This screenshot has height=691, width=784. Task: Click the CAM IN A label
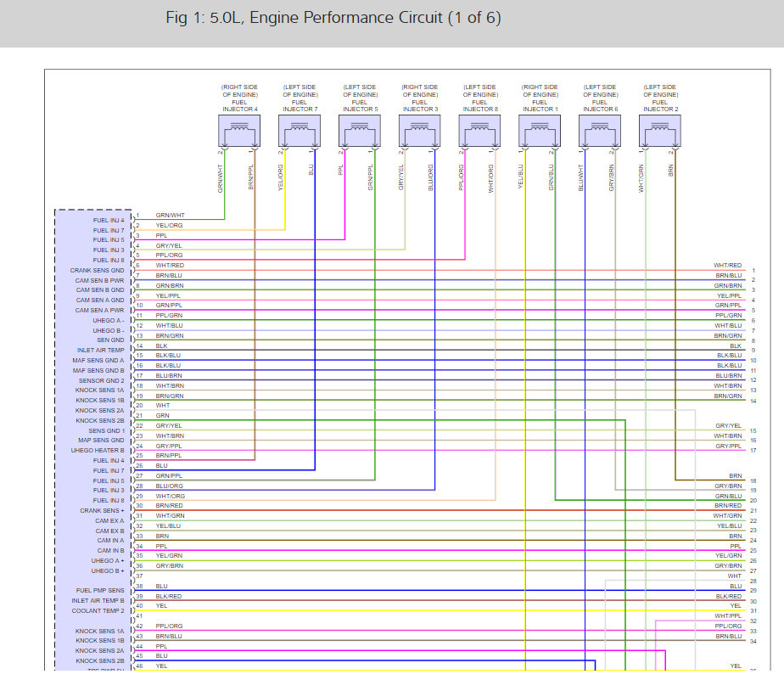110,541
